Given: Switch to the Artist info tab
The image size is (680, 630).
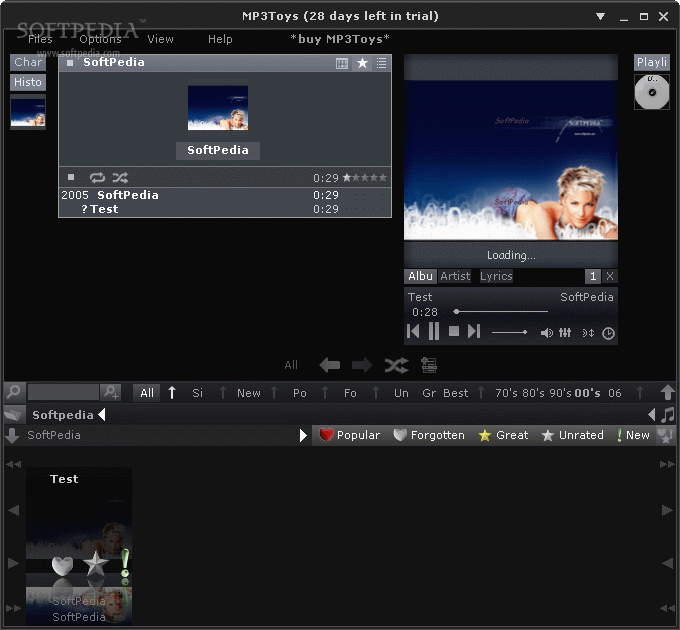Looking at the screenshot, I should [455, 276].
